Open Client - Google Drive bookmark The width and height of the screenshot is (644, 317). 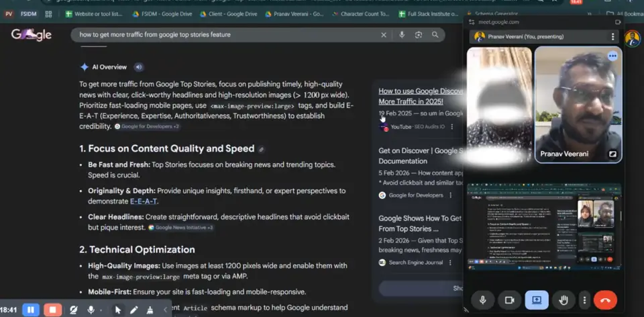point(228,14)
